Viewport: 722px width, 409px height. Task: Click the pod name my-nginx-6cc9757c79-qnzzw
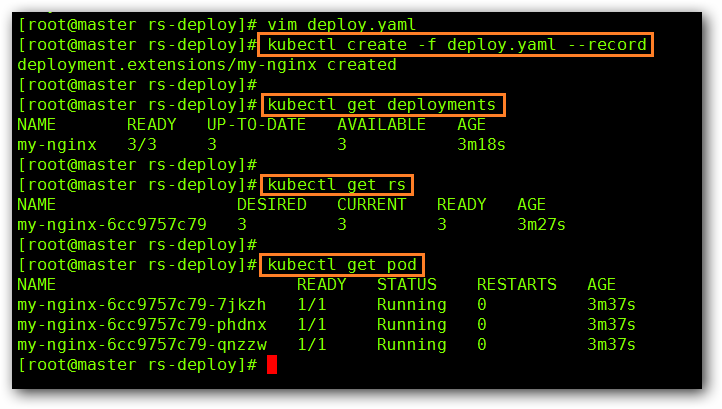click(142, 345)
